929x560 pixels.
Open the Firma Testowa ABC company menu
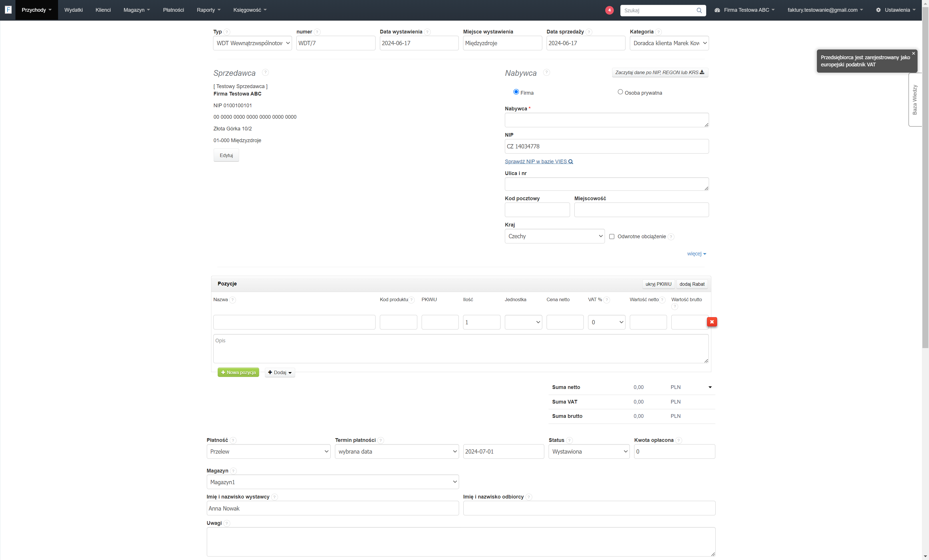pyautogui.click(x=745, y=10)
